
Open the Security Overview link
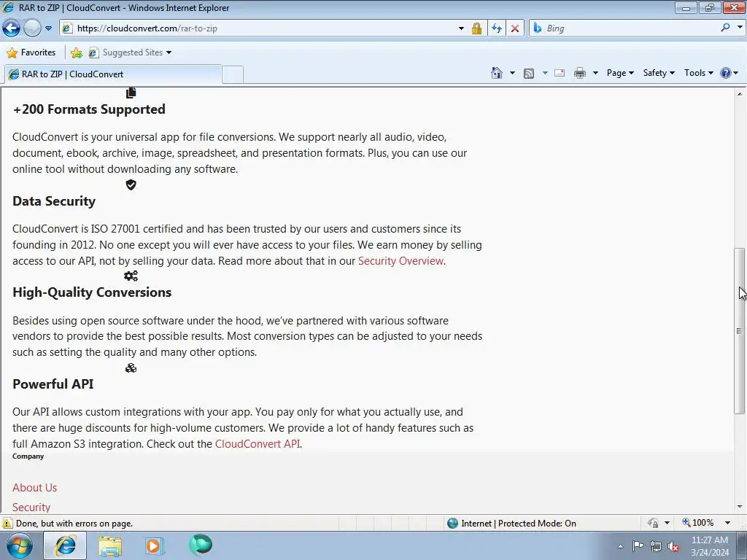tap(400, 261)
